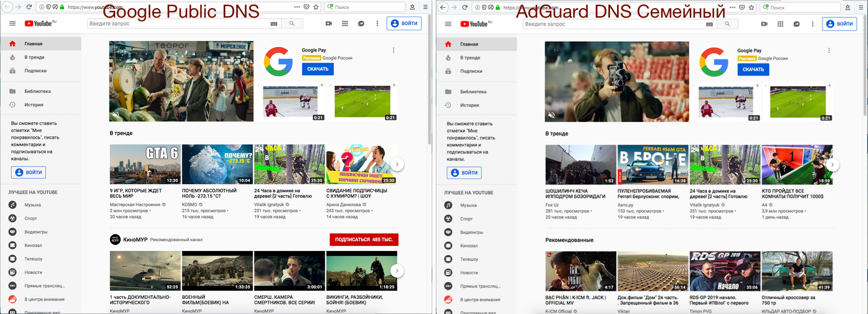Image resolution: width=868 pixels, height=314 pixels.
Task: Select Главная in left window sidebar
Action: tap(41, 43)
